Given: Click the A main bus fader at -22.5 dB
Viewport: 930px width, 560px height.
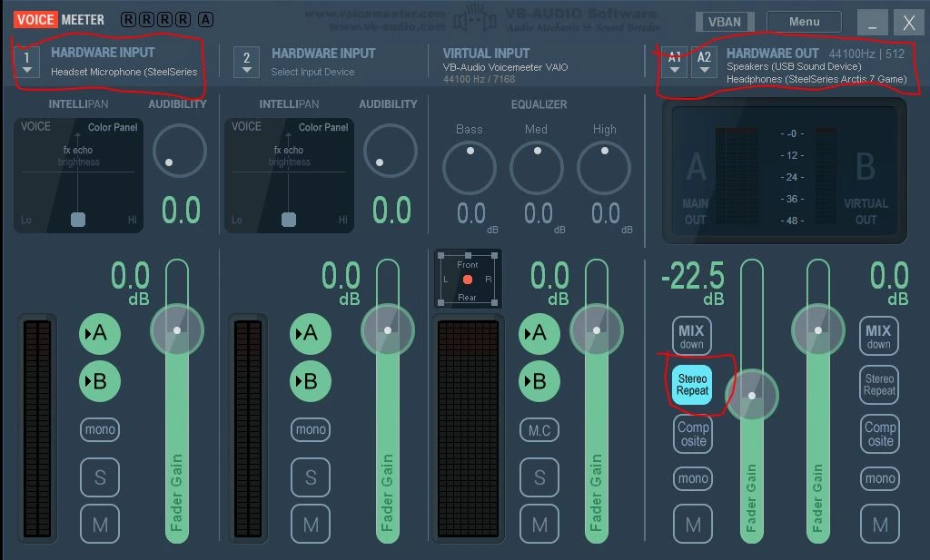Looking at the screenshot, I should click(751, 395).
